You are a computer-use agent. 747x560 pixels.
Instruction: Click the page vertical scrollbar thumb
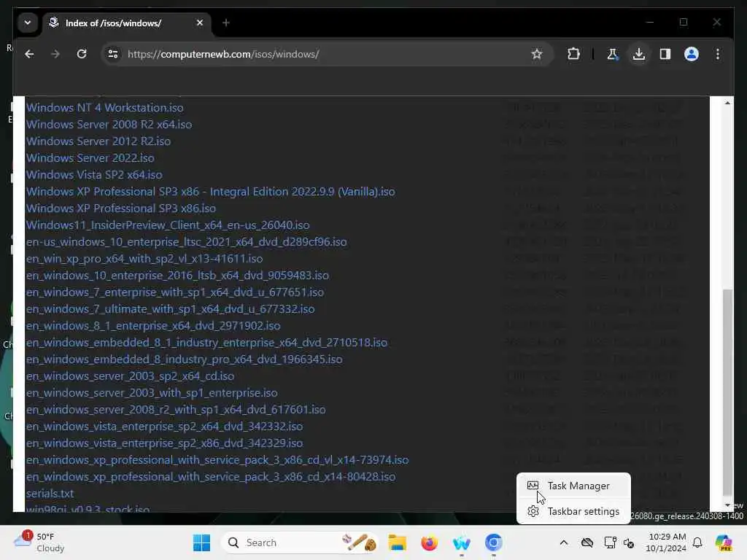pyautogui.click(x=727, y=392)
